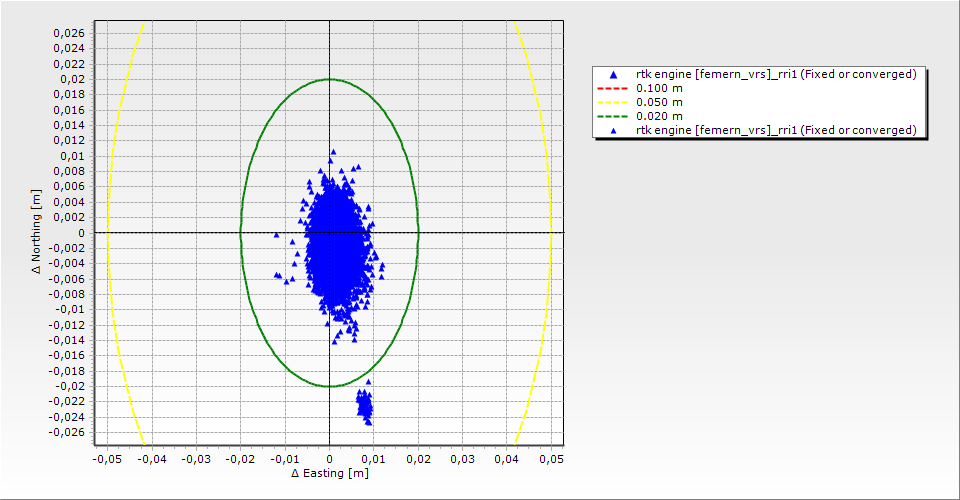
Task: Click the yellow 0.050 m ellipse at its right edge
Action: (x=551, y=233)
